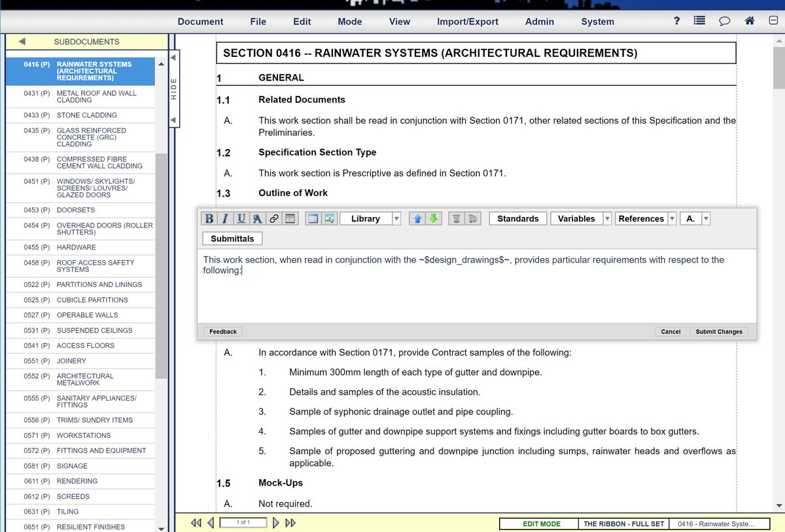The height and width of the screenshot is (532, 785).
Task: Select subdocument 0455 Hardware
Action: coord(80,247)
